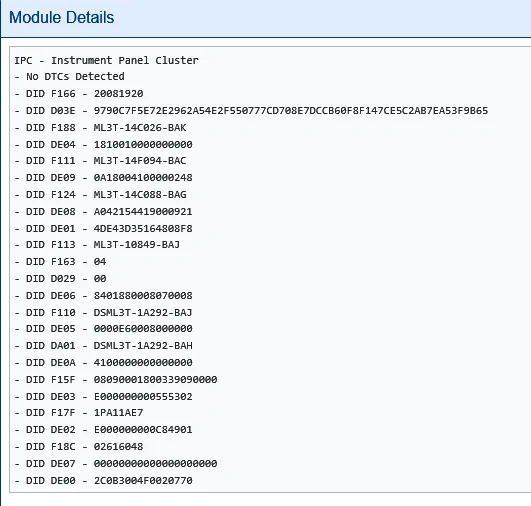
Task: Click the IPC - Instrument Panel Cluster line
Action: (106, 60)
